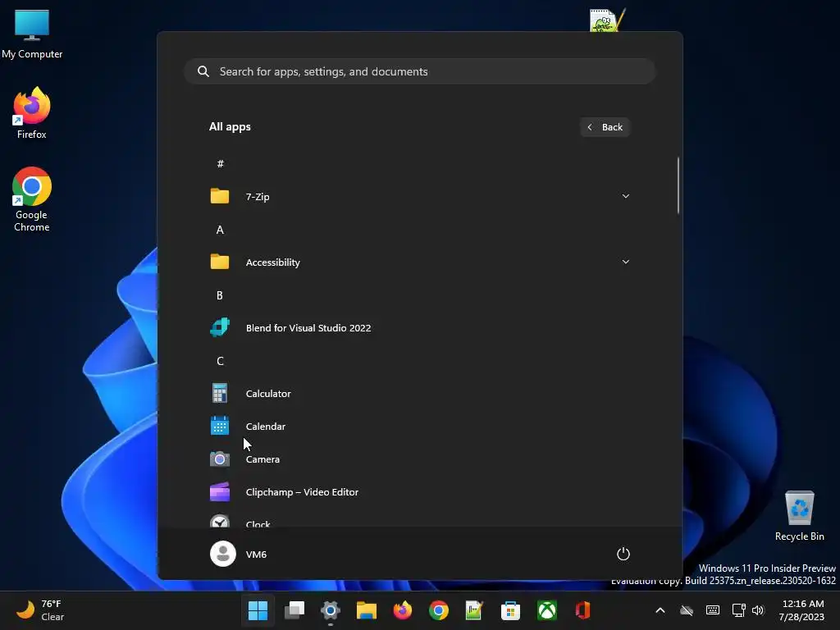Open the Accessibility folder icon
Image resolution: width=840 pixels, height=630 pixels.
[x=220, y=262]
